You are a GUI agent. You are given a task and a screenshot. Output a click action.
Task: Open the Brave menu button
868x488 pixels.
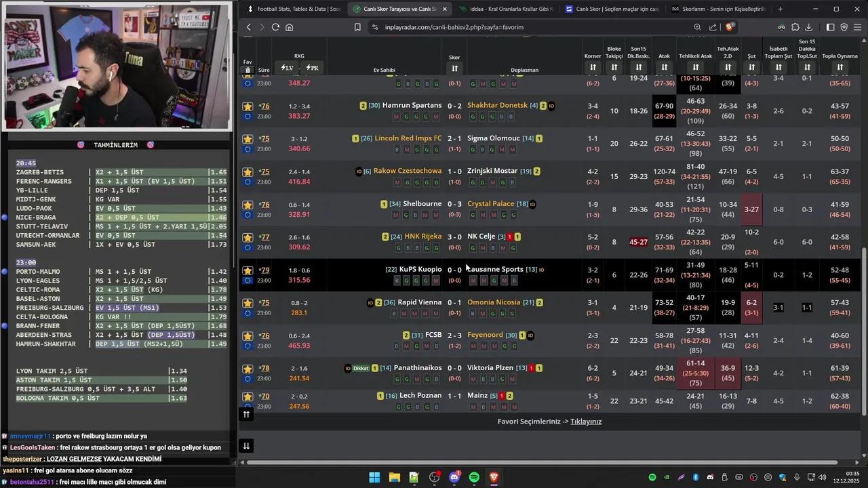858,27
